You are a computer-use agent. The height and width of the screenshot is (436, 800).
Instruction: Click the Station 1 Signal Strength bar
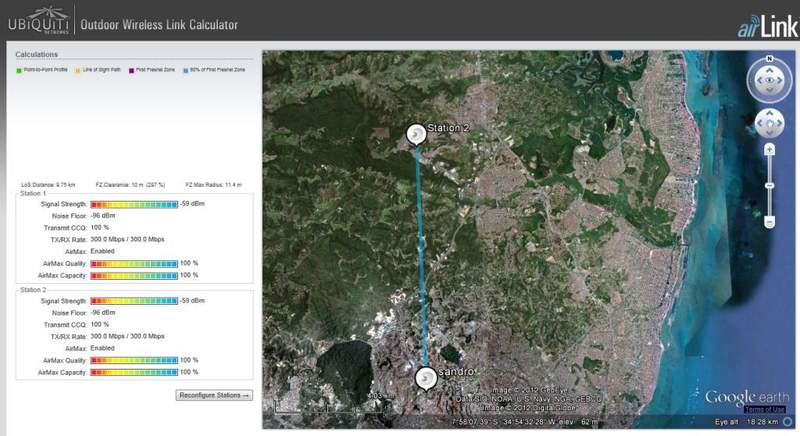[x=134, y=203]
